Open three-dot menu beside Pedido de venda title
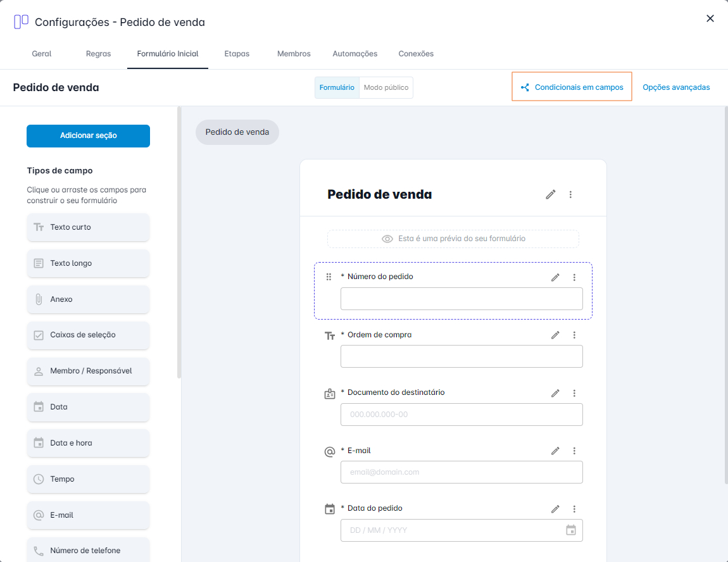The height and width of the screenshot is (562, 728). tap(570, 194)
